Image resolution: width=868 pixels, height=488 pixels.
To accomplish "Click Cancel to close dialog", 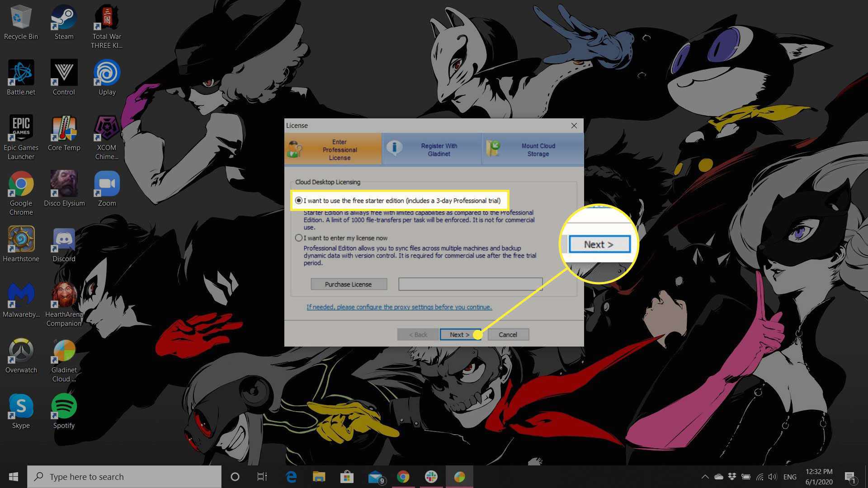I will 507,334.
